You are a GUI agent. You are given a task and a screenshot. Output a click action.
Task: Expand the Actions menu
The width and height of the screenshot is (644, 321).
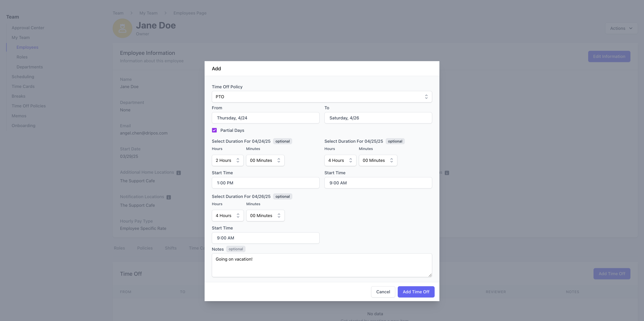(621, 28)
